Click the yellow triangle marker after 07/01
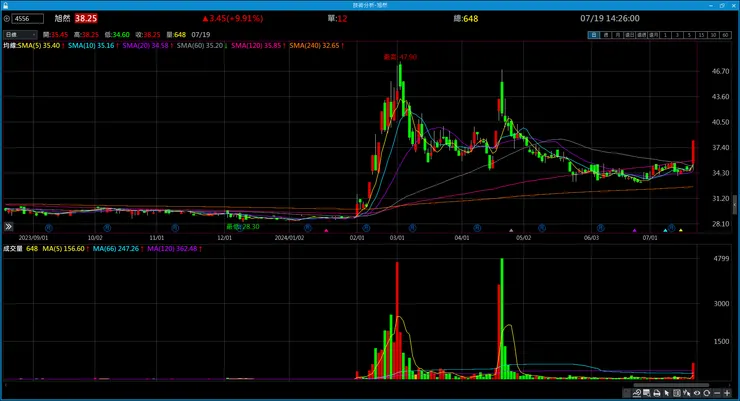740x401 pixels. tap(681, 230)
